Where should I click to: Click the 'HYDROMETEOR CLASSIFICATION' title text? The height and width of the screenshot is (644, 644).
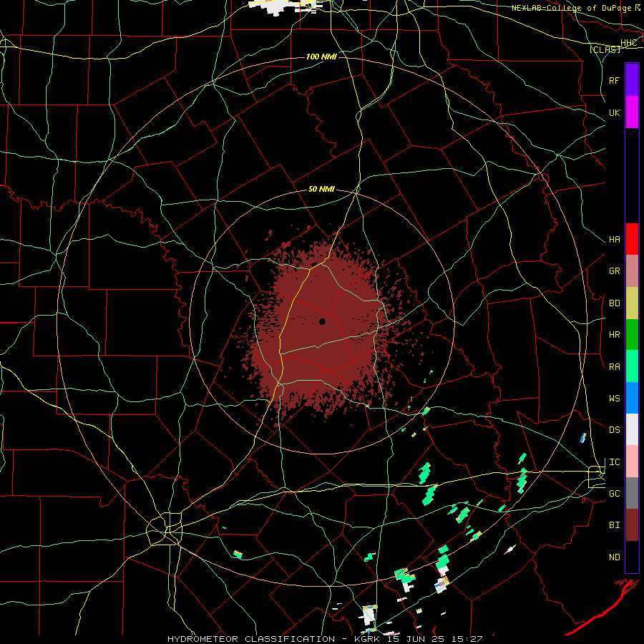pos(251,639)
